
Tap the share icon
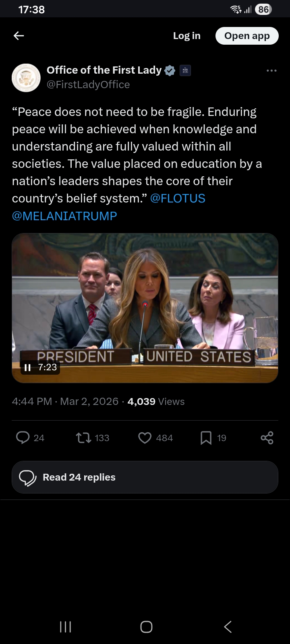click(267, 438)
